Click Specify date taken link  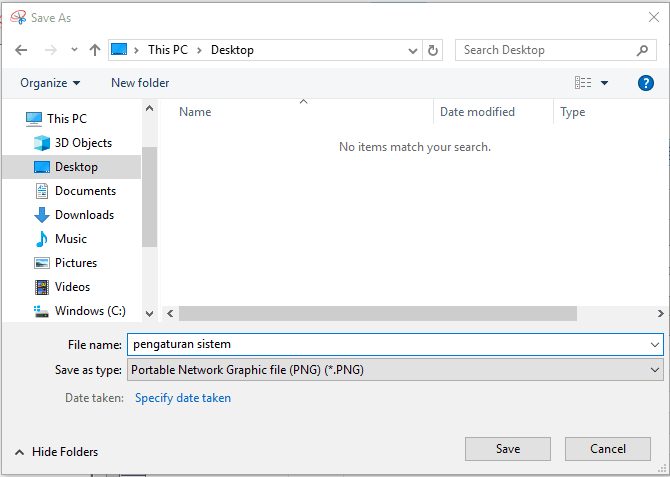[183, 398]
